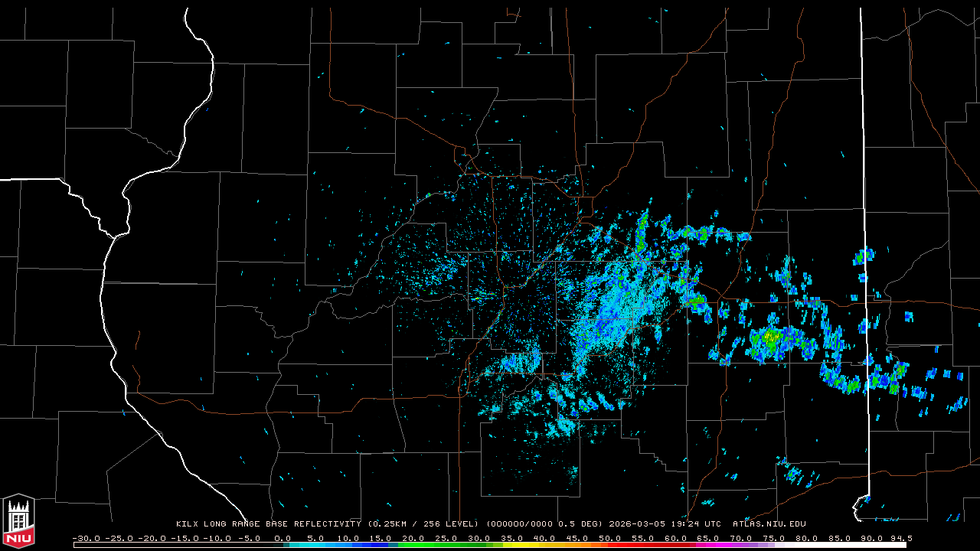Click the -30.0 scale label
The image size is (980, 551).
[x=86, y=539]
